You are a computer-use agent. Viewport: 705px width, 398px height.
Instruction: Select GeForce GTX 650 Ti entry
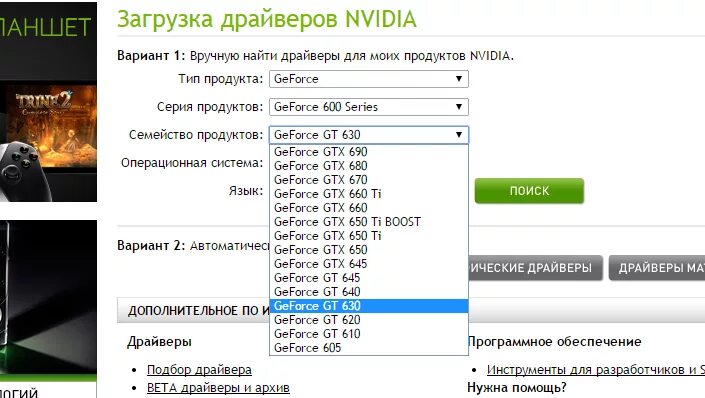[x=369, y=236]
